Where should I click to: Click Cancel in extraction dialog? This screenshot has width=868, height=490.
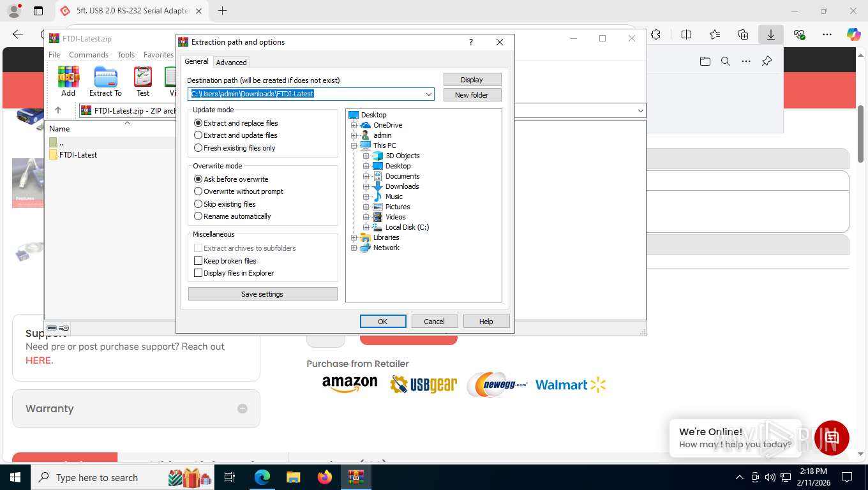coord(435,322)
